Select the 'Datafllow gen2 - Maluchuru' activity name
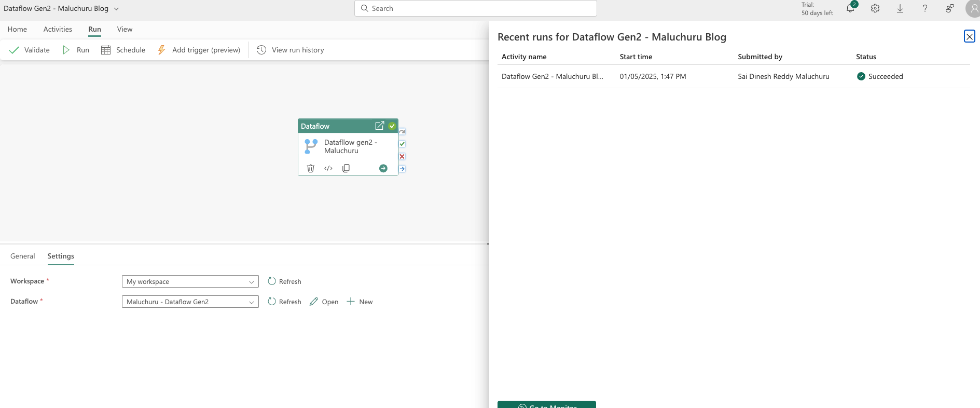Screen dimensions: 980x408 351,146
